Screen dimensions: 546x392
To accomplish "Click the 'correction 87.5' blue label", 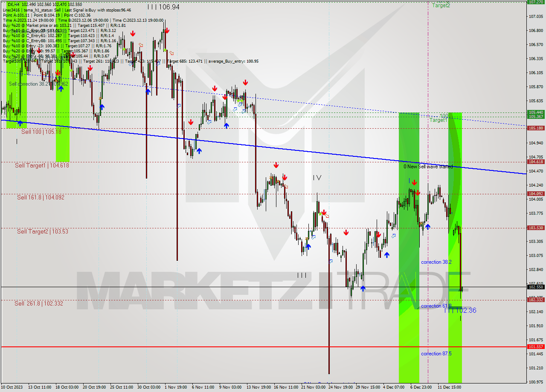I will [x=436, y=354].
